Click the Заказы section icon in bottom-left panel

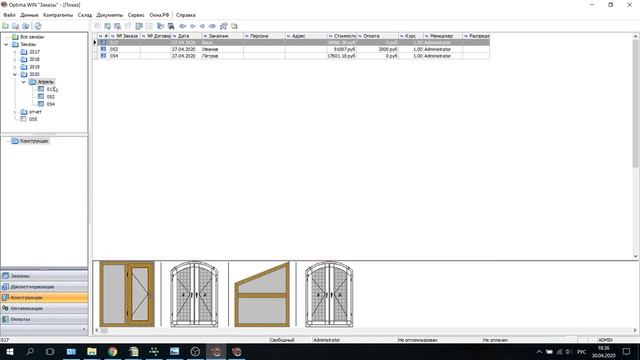click(x=5, y=276)
